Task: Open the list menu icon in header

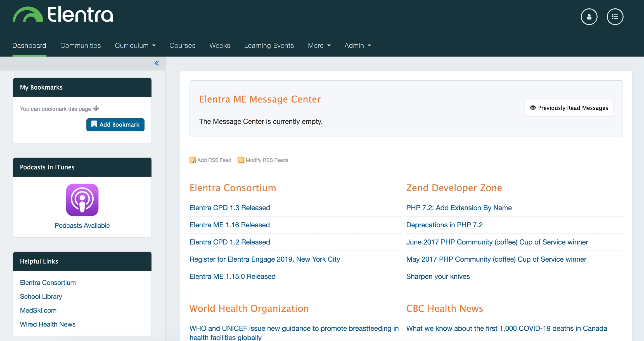Action: (615, 17)
